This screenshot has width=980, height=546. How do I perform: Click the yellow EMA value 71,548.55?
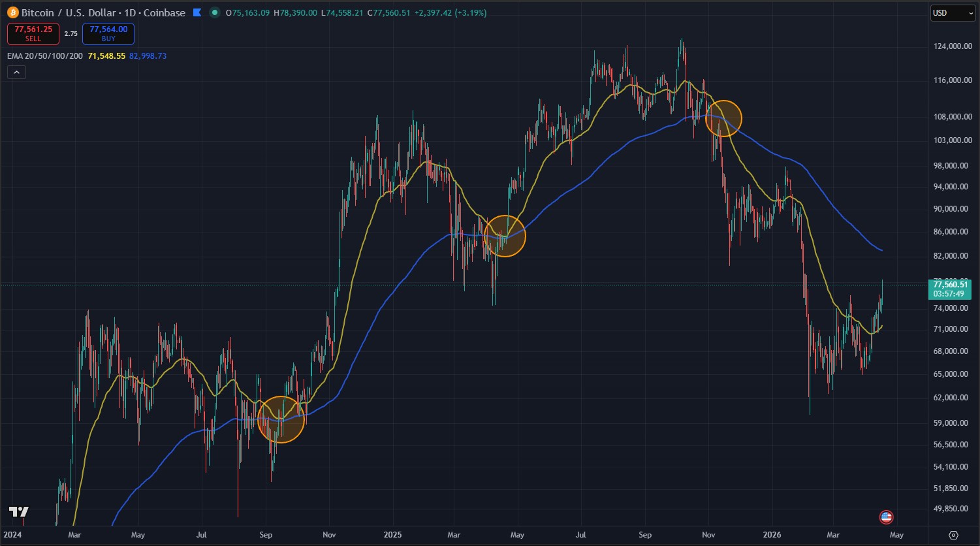[x=106, y=56]
